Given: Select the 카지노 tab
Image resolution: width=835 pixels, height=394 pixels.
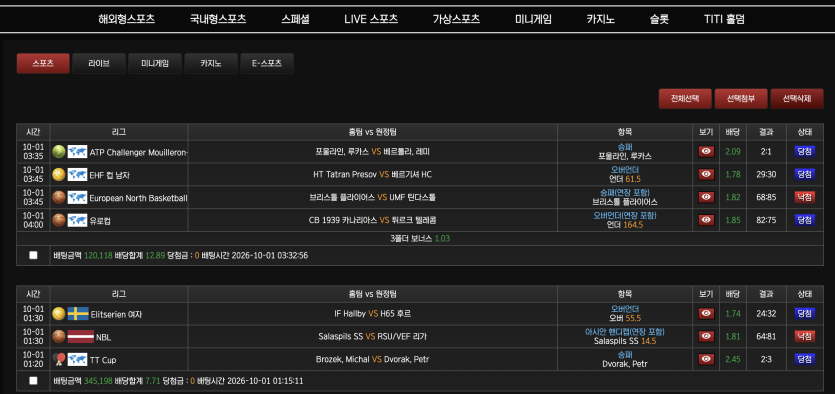Looking at the screenshot, I should pyautogui.click(x=211, y=63).
